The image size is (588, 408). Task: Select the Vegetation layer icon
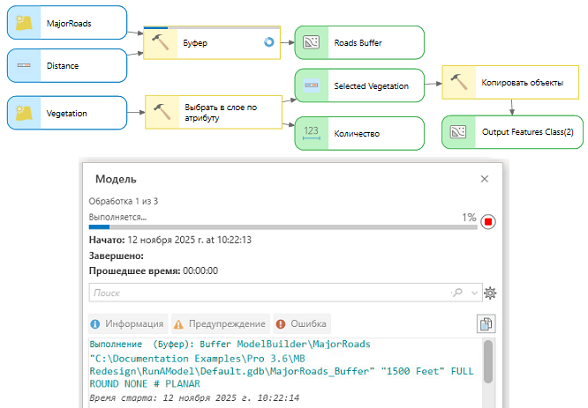24,113
